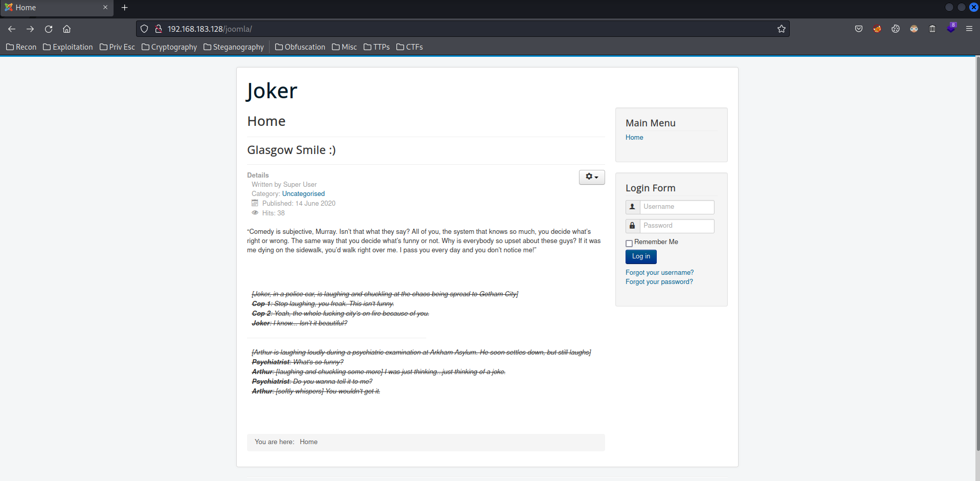Image resolution: width=980 pixels, height=481 pixels.
Task: Click the address bar URL
Action: tap(210, 29)
